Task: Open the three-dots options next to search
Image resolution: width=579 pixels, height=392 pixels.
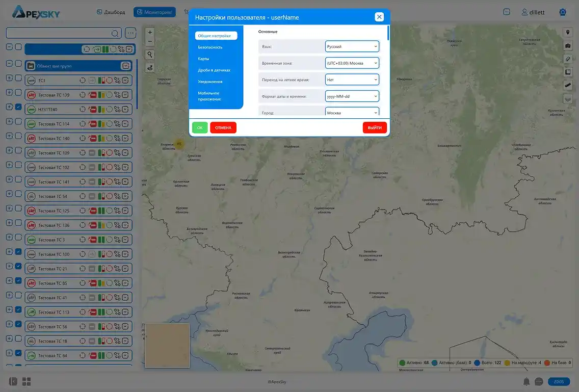Action: [130, 33]
